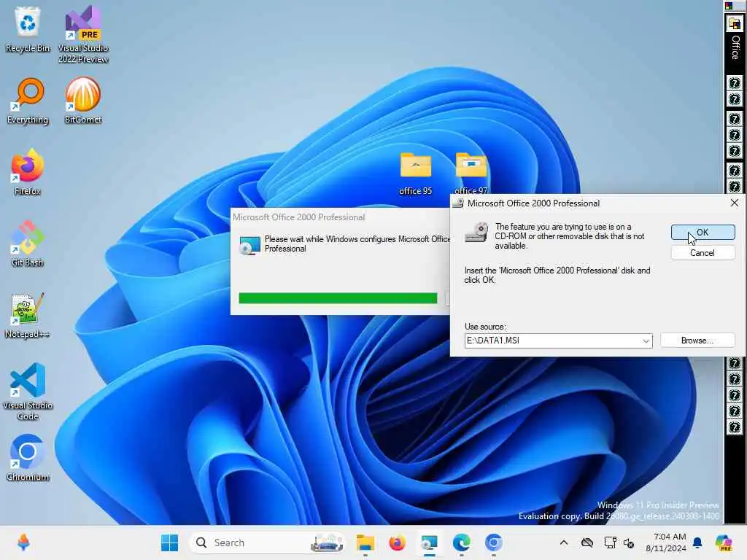Open the Windows Start menu
The image size is (747, 560).
[x=169, y=542]
